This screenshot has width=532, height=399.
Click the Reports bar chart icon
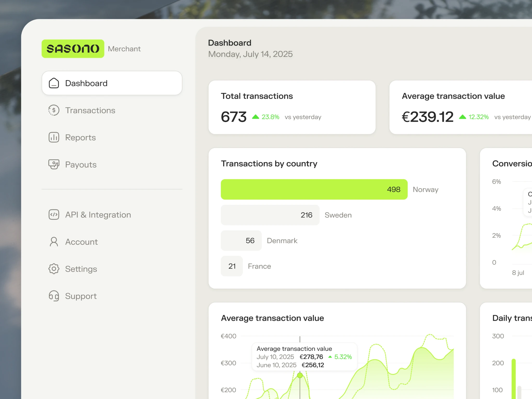tap(54, 137)
